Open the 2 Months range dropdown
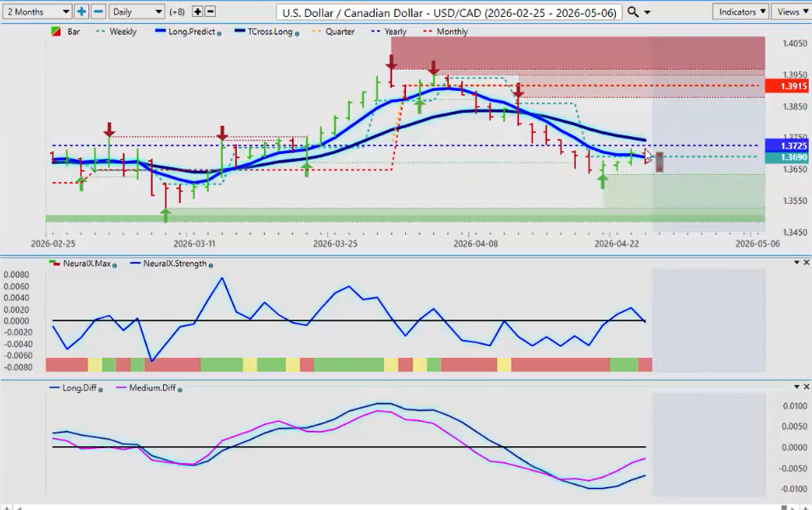Viewport: 812px width, 510px height. tap(37, 12)
